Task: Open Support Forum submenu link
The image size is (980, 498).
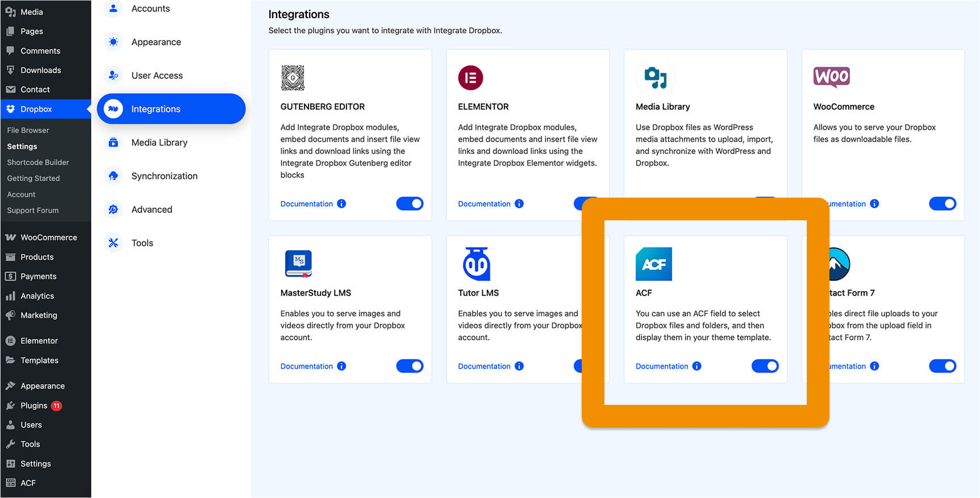Action: (33, 210)
